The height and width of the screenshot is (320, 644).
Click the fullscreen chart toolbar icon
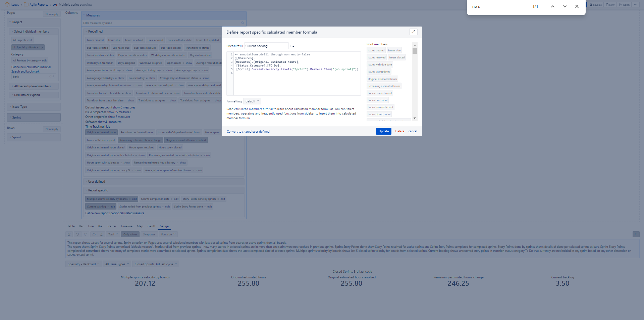(x=69, y=234)
